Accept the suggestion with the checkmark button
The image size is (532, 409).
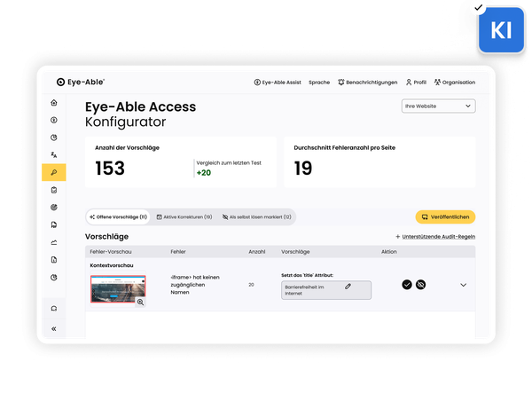(x=407, y=285)
